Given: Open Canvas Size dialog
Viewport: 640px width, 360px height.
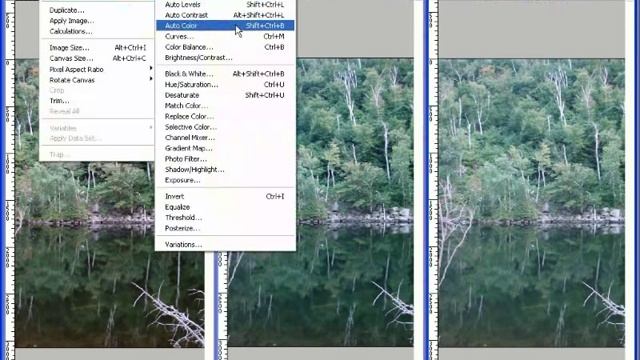Looking at the screenshot, I should pyautogui.click(x=97, y=58).
